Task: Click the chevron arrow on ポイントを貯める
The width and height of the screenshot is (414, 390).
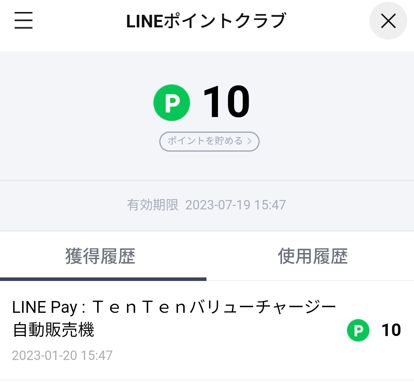Action: point(249,141)
